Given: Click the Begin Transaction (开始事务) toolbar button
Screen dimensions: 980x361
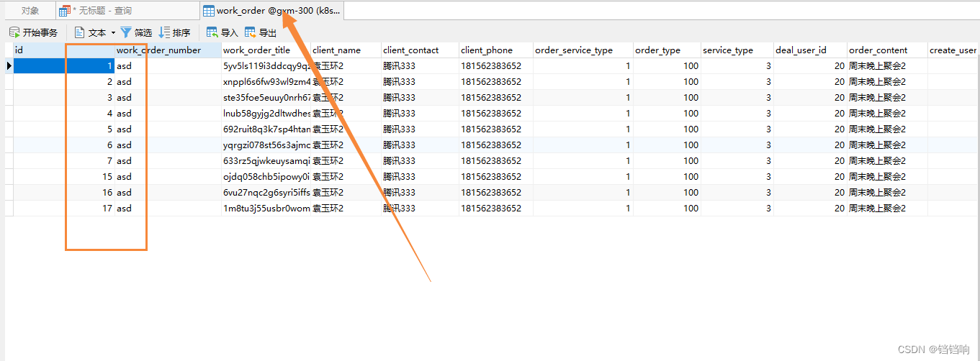Looking at the screenshot, I should (34, 32).
